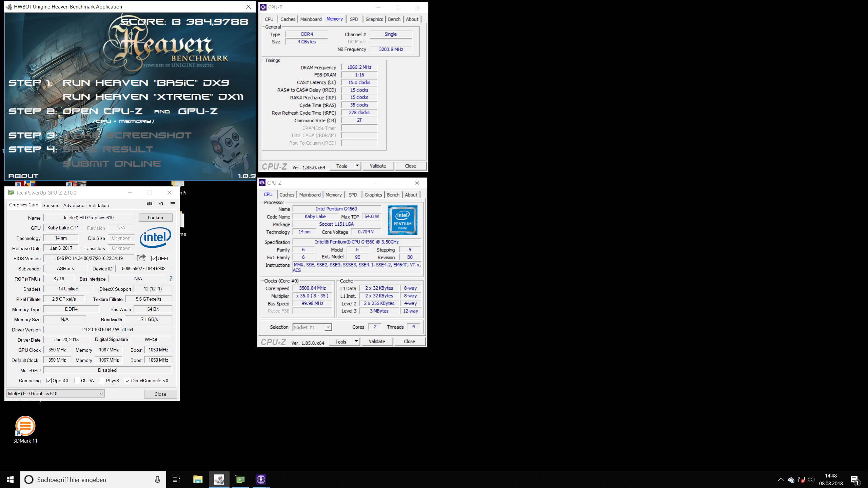Expand the Tools arrow in CPU-Z Memory window
This screenshot has height=488, width=868.
tap(357, 166)
